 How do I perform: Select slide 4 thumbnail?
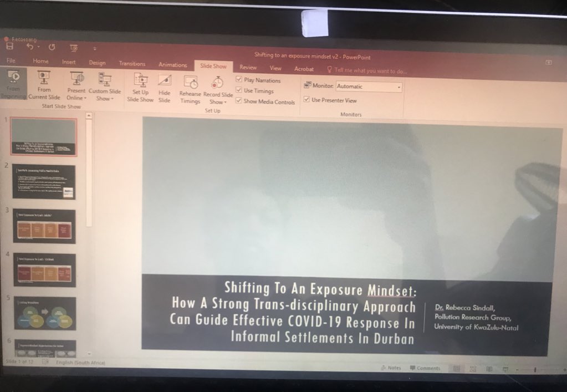tap(45, 270)
